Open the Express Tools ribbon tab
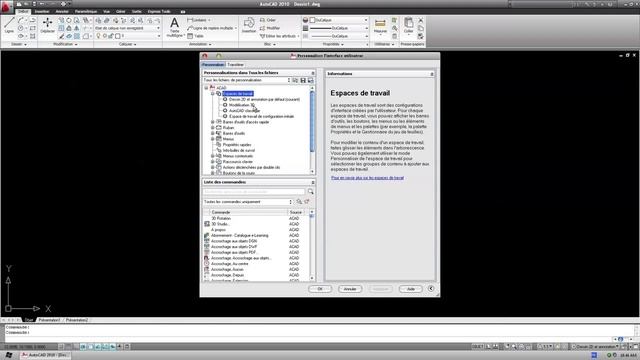The width and height of the screenshot is (640, 360). 159,11
